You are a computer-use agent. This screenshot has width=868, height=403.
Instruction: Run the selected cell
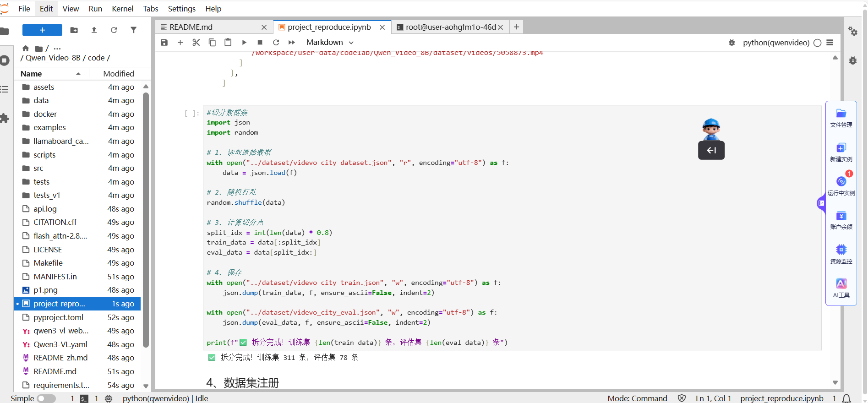click(x=244, y=43)
